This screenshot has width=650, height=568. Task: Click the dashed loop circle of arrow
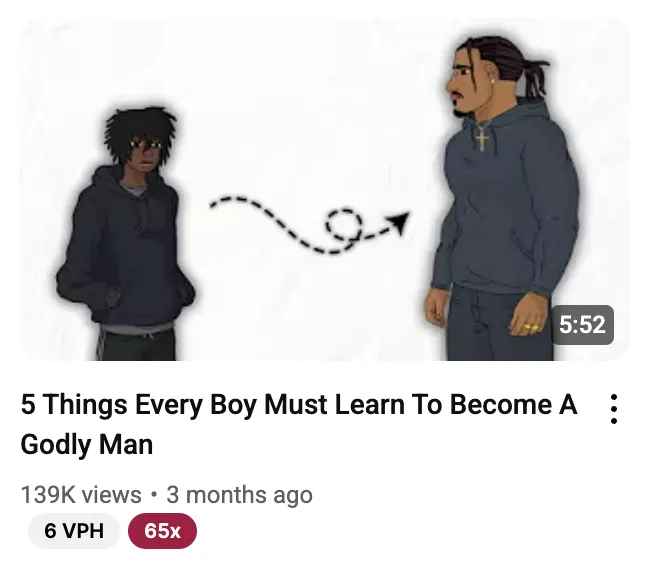(344, 225)
